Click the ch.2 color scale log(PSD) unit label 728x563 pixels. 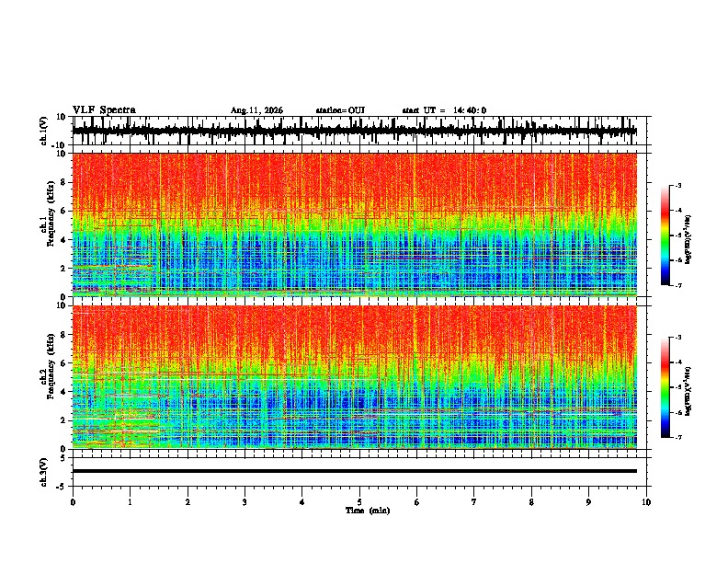pos(688,391)
